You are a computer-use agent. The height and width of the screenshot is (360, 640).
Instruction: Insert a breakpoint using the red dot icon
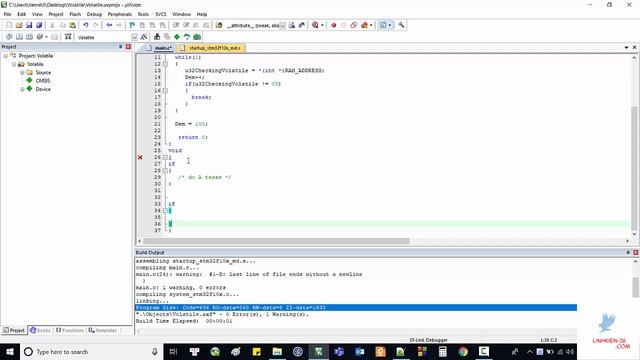(333, 25)
